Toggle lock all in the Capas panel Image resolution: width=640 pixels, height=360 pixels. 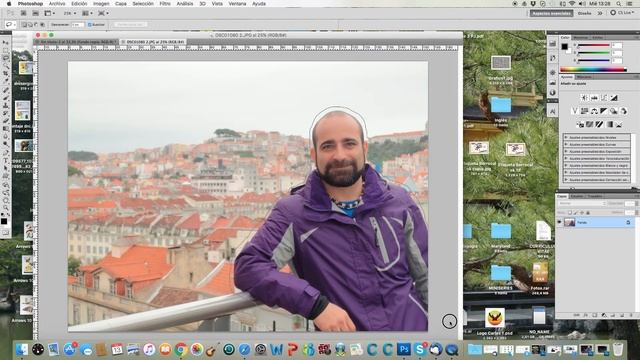[588, 213]
